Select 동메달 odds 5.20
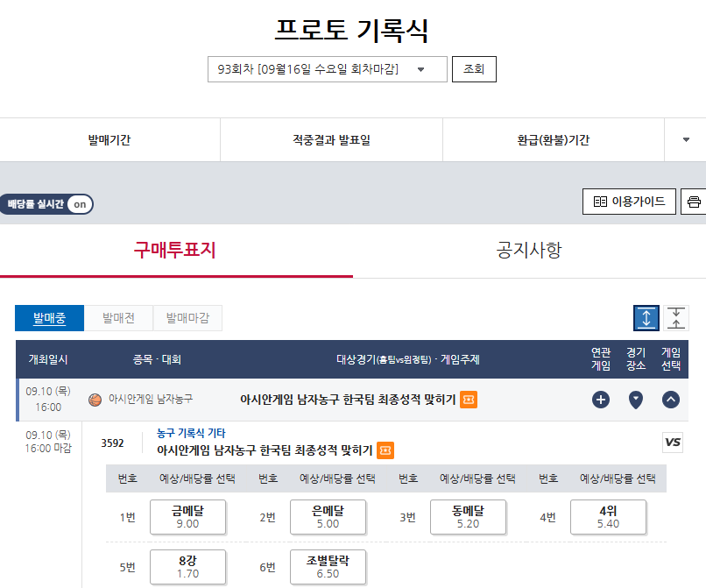The height and width of the screenshot is (588, 706). (x=469, y=517)
